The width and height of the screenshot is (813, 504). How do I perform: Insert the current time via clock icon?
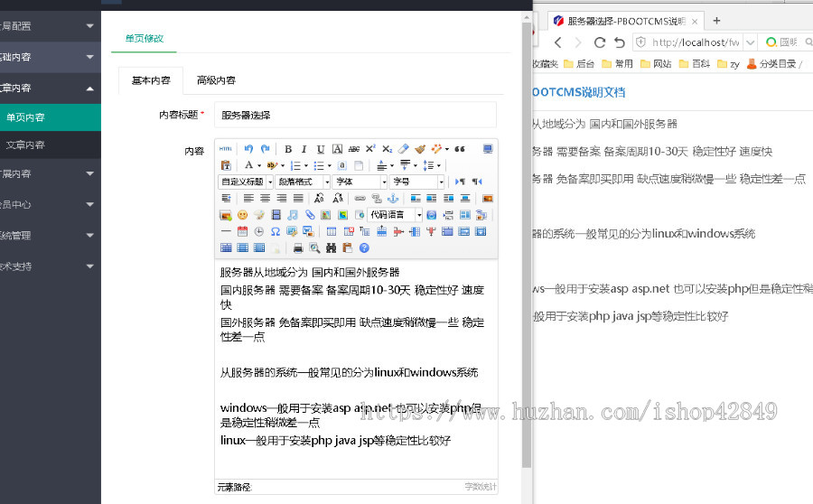click(258, 231)
